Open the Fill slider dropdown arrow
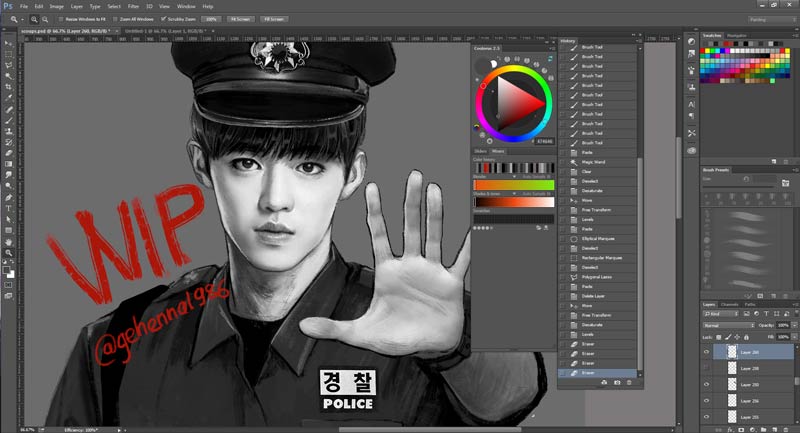This screenshot has height=433, width=800. click(x=795, y=337)
